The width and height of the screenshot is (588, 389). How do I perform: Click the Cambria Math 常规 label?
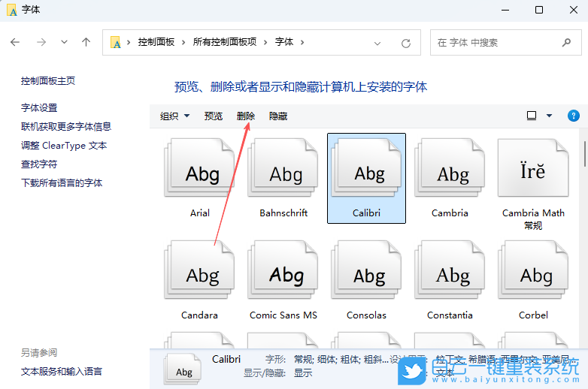(533, 219)
